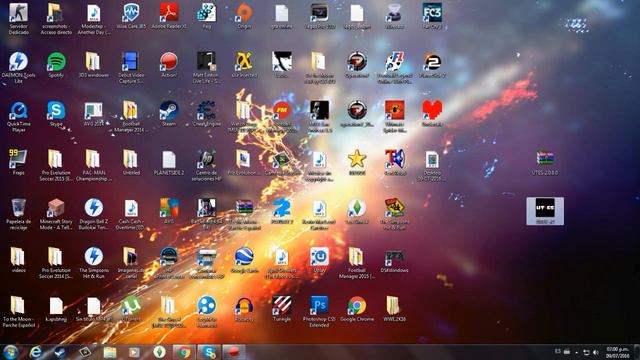Open the Windows Start menu orb
Screen dimensions: 640x360
[x=10, y=352]
